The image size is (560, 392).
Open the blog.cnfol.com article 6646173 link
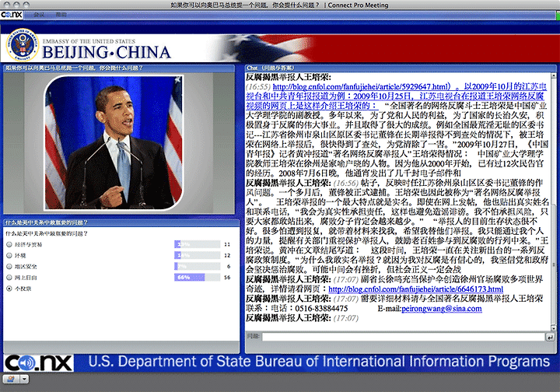(415, 289)
